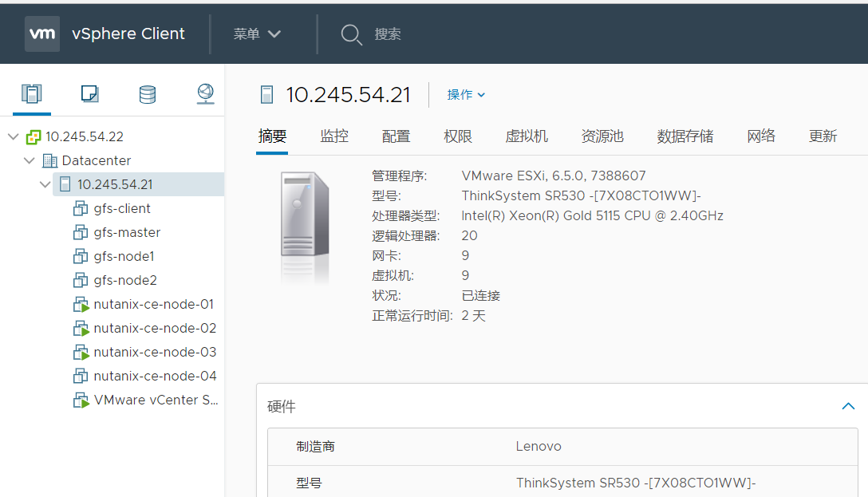Open the 操作 actions dropdown
This screenshot has width=868, height=497.
pyautogui.click(x=466, y=95)
